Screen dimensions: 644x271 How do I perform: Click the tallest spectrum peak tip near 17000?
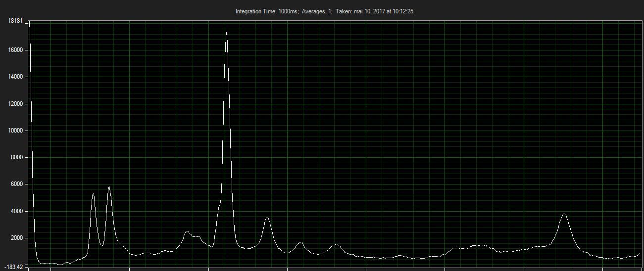[x=226, y=33]
